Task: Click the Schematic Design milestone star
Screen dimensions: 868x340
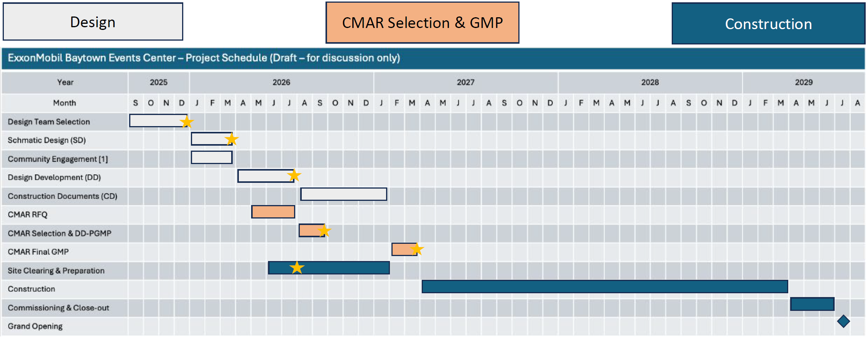Action: [x=232, y=139]
